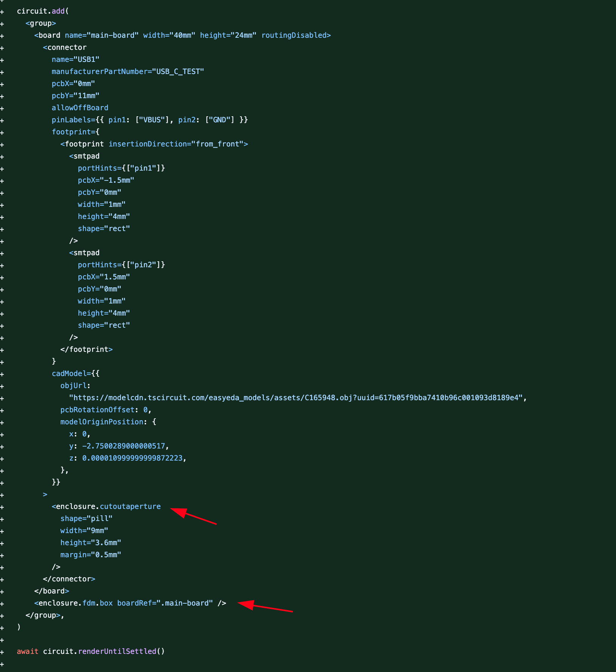Screen dimensions: 616x672
Task: Click the modelOriginPosition key
Action: pyautogui.click(x=102, y=422)
